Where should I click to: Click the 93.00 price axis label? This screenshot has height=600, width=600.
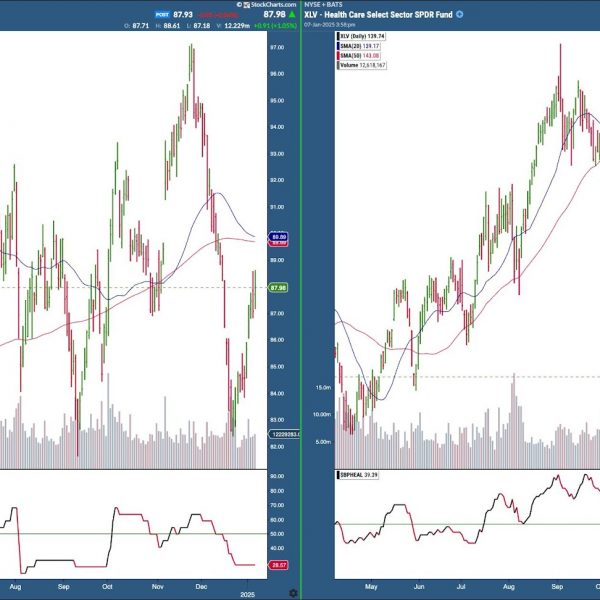pos(277,154)
